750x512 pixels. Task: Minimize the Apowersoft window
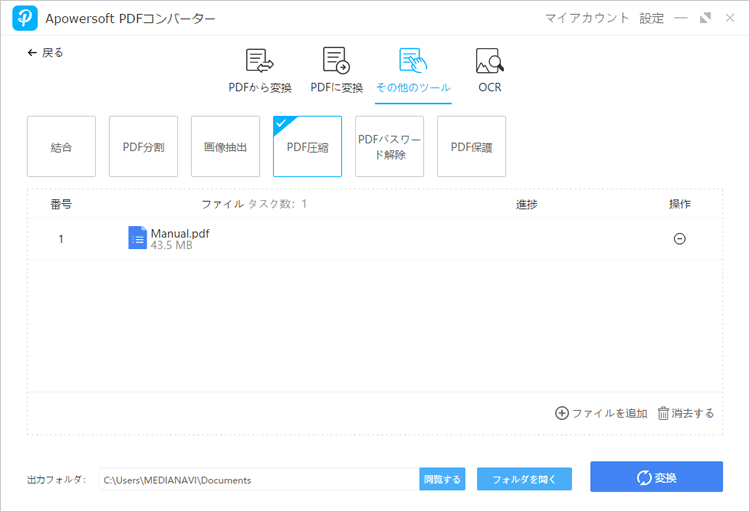click(x=681, y=18)
